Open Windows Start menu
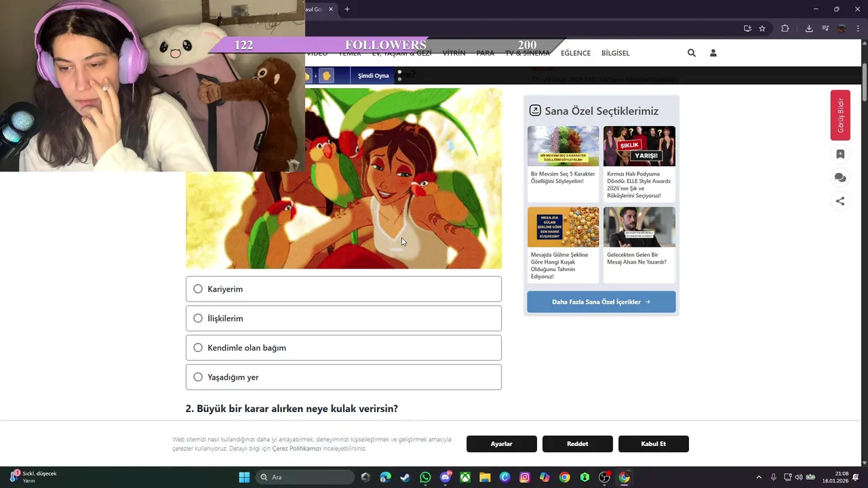Viewport: 868px width, 488px height. point(244,477)
